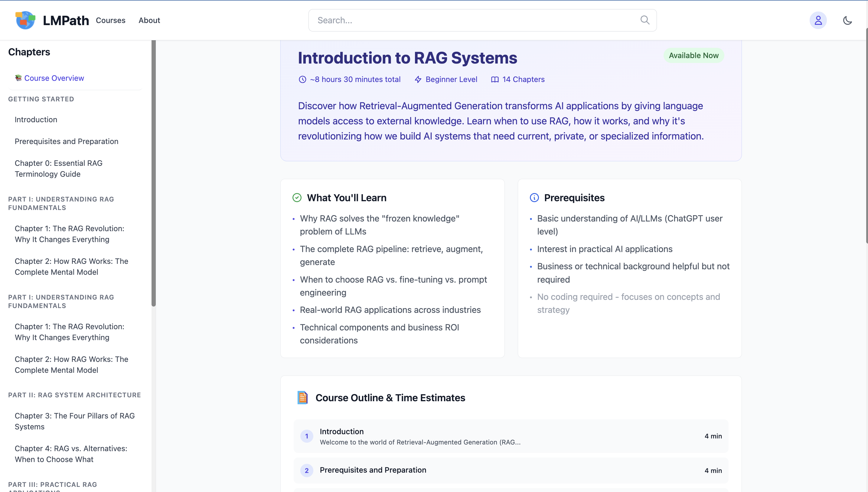Open Chapter 4: RAG vs. Alternatives
The height and width of the screenshot is (492, 868).
[71, 454]
